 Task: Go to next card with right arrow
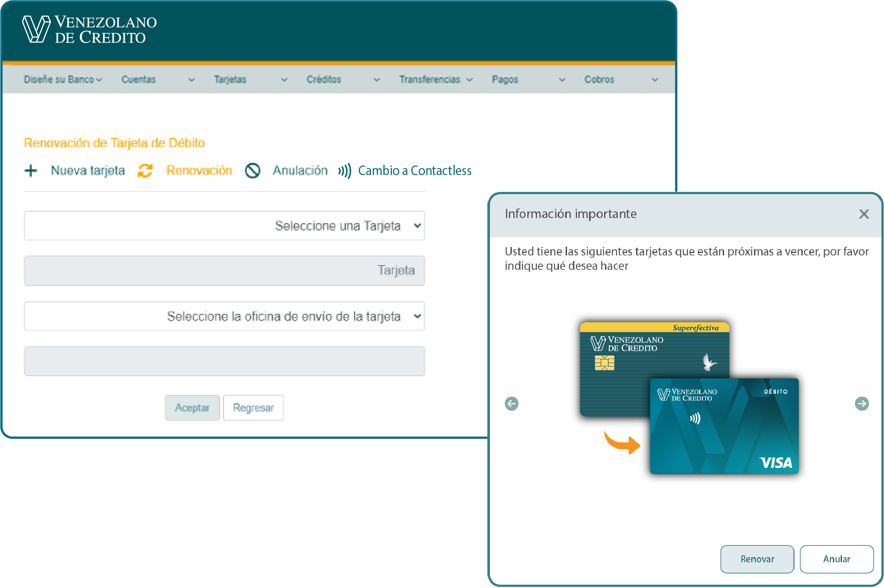(862, 404)
